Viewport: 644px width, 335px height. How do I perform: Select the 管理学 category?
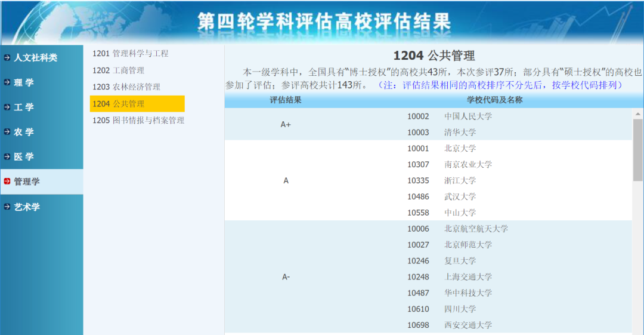pos(42,182)
